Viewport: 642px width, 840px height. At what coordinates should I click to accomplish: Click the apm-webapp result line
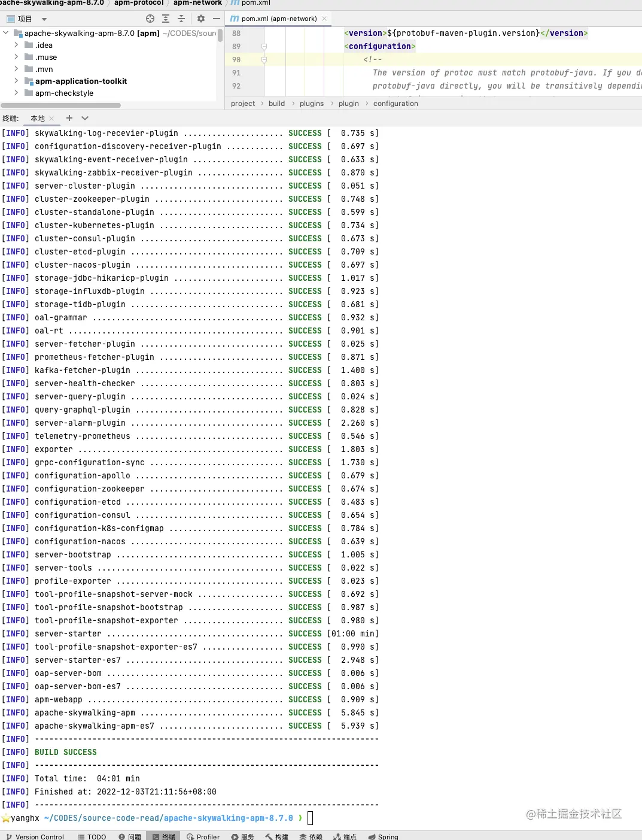190,699
